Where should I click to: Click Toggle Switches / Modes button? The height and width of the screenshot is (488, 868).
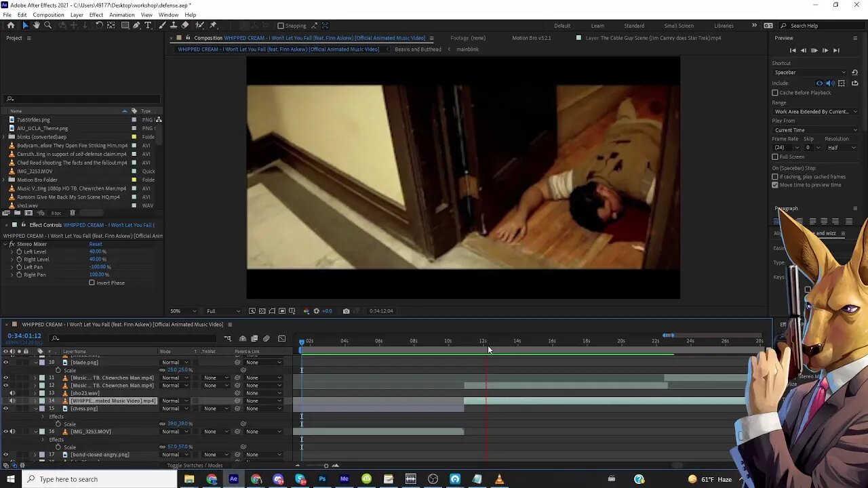pos(195,466)
